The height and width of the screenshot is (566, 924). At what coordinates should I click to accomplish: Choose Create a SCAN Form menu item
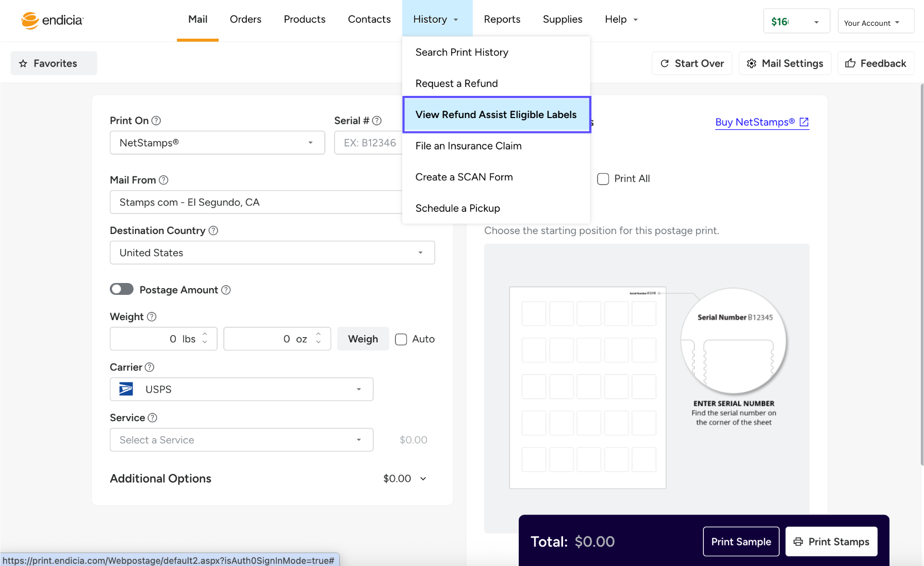pos(464,177)
